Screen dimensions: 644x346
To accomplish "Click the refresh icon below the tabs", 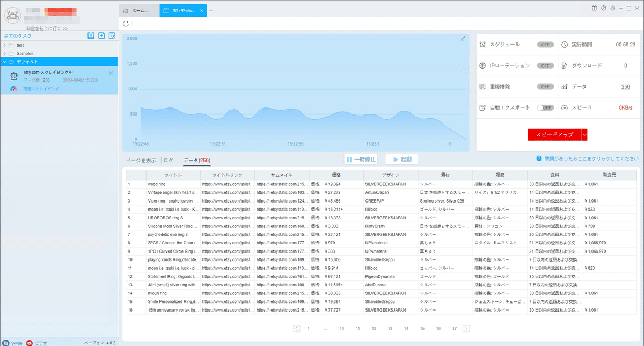I will click(x=126, y=24).
